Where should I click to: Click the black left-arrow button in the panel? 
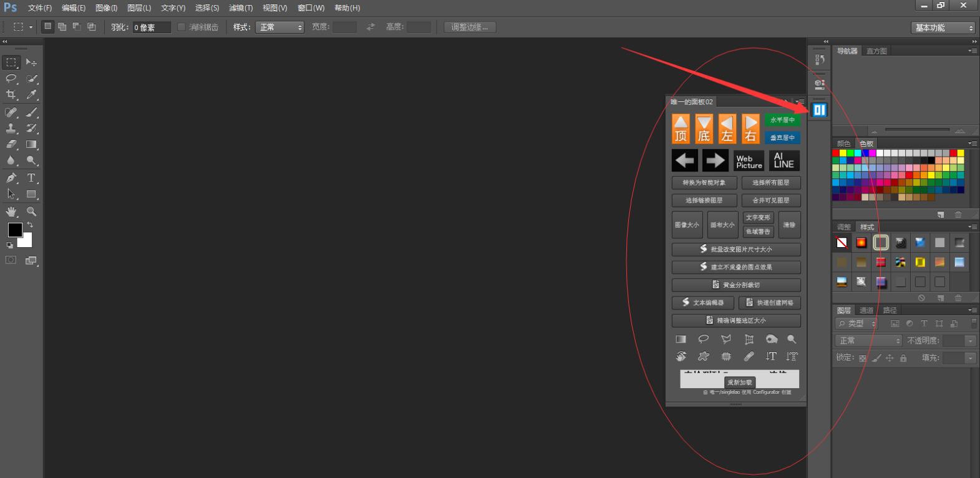[x=685, y=160]
